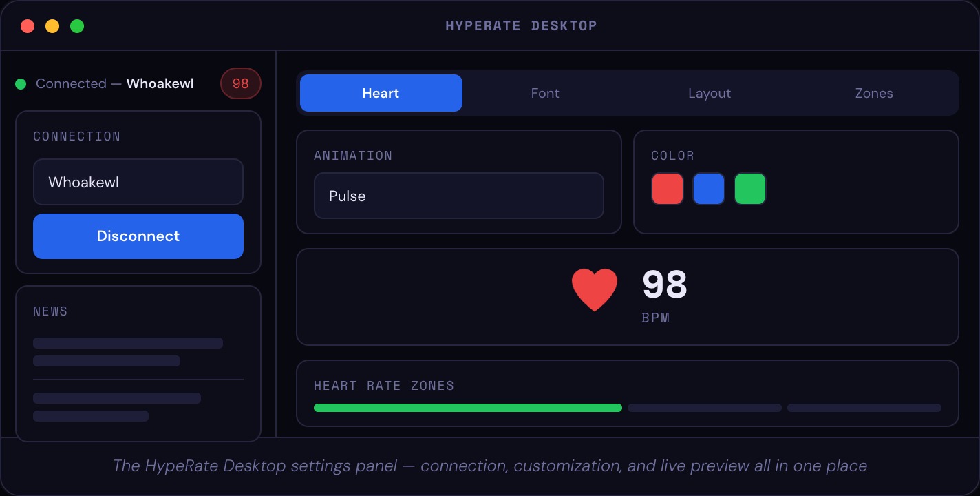This screenshot has height=496, width=980.
Task: Open the Animation dropdown showing Pulse
Action: click(x=458, y=196)
